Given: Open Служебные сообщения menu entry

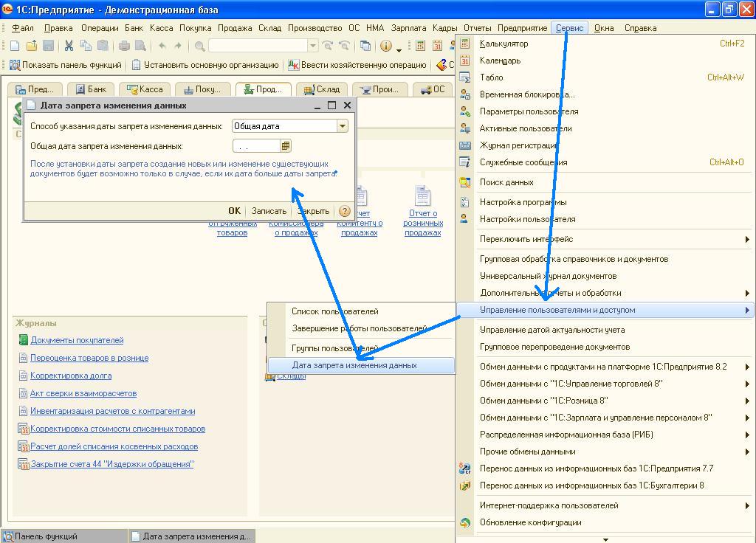Looking at the screenshot, I should pos(605,162).
